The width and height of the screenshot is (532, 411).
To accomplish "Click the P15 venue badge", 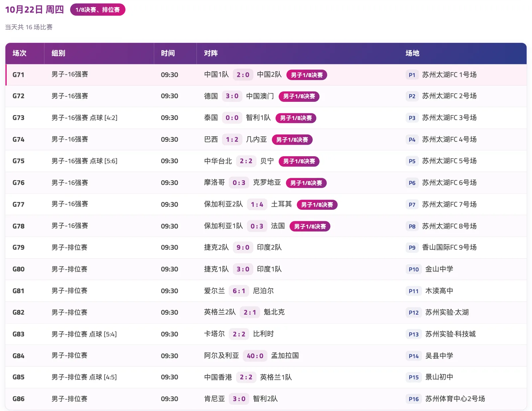I will pyautogui.click(x=414, y=377).
